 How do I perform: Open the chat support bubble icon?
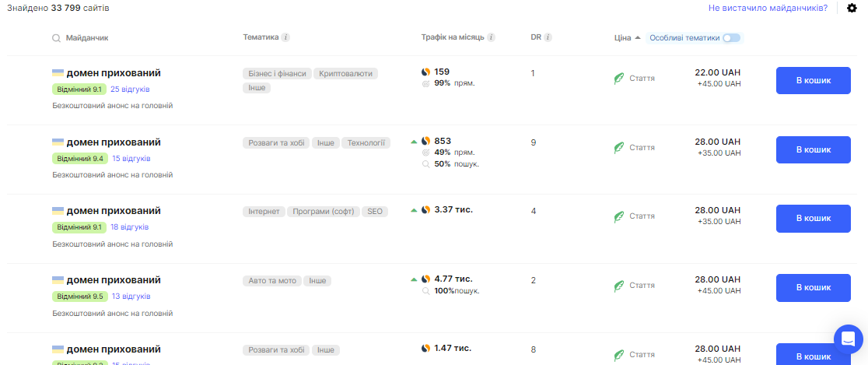[x=848, y=339]
